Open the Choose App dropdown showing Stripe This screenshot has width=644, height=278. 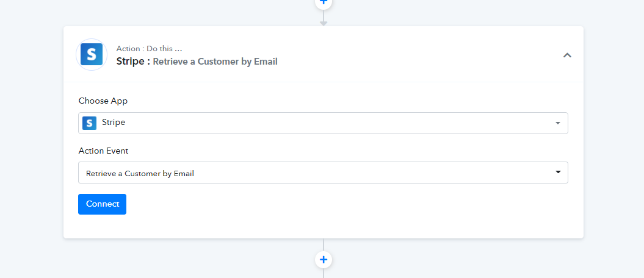tap(323, 123)
